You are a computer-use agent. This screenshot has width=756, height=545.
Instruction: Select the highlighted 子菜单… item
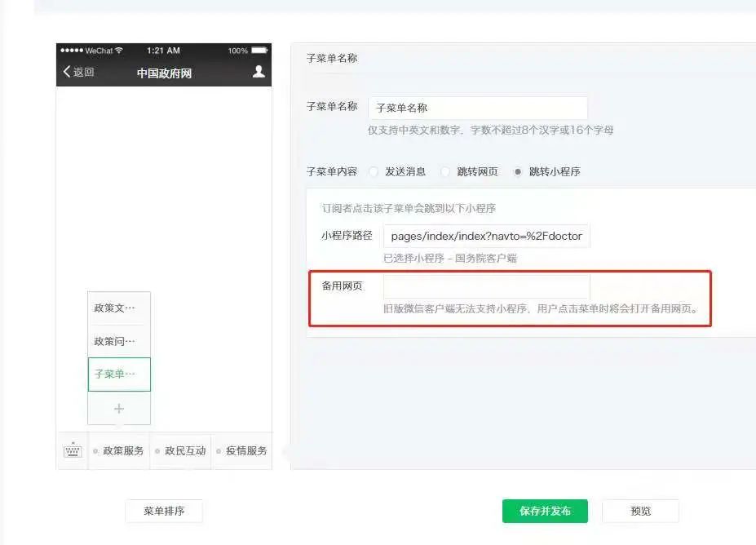[119, 374]
